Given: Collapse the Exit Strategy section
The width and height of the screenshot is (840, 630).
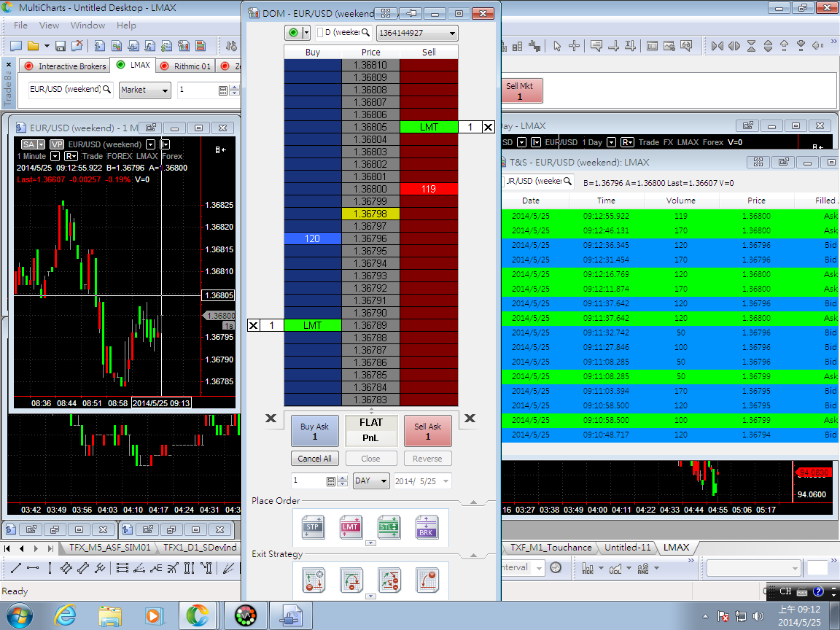Looking at the screenshot, I should click(473, 556).
